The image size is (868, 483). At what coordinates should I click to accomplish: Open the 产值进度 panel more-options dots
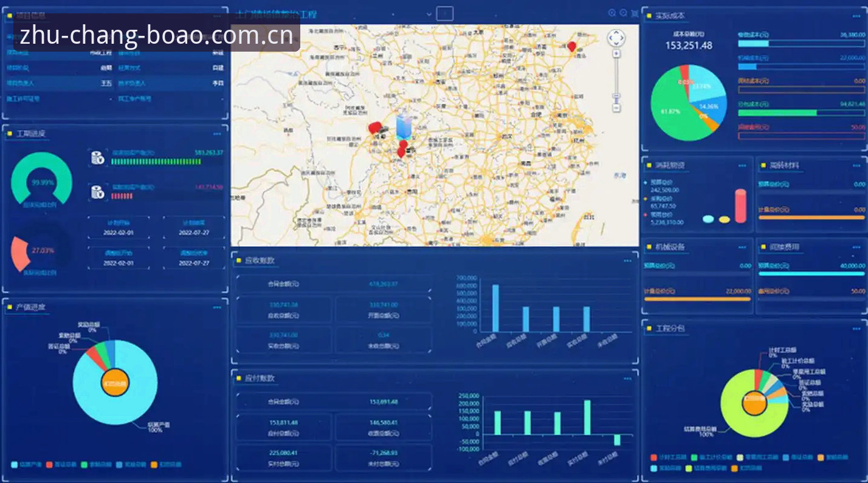coord(218,307)
